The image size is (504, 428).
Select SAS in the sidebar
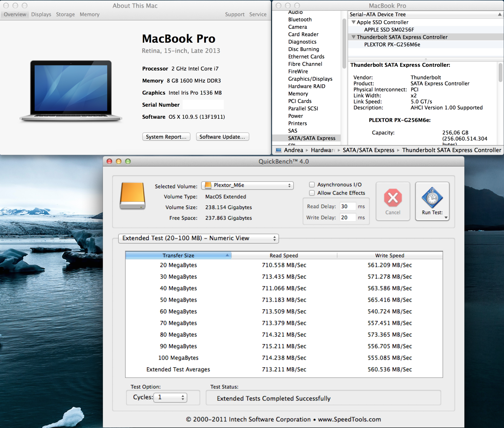click(x=293, y=131)
